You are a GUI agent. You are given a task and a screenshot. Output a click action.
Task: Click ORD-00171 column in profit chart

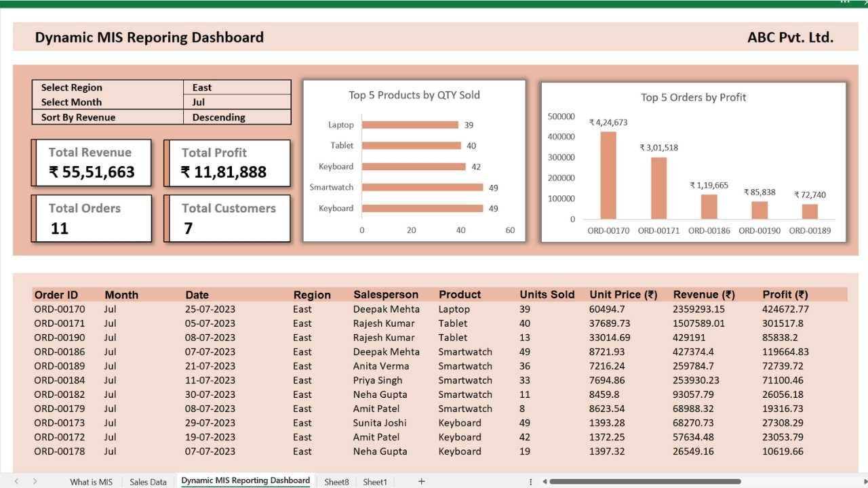point(659,188)
